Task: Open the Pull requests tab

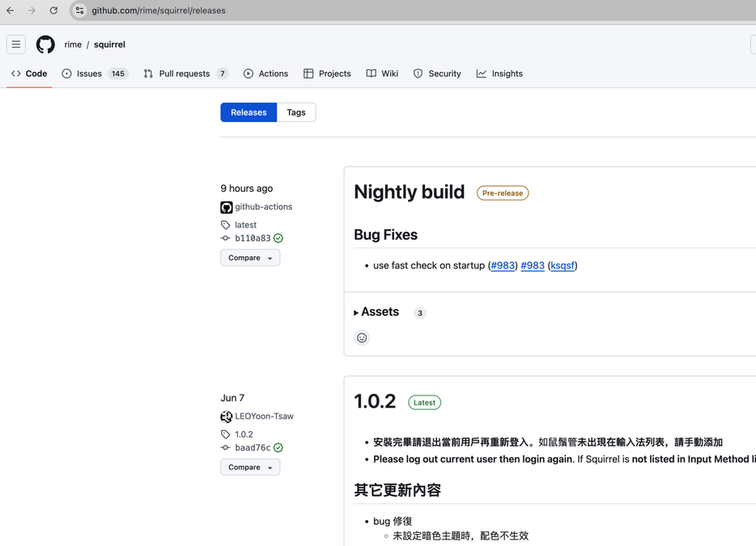Action: [x=185, y=74]
